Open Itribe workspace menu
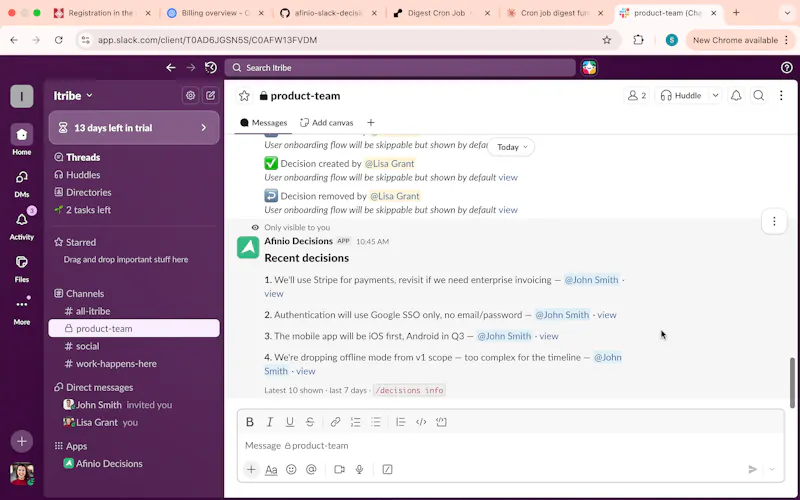The width and height of the screenshot is (800, 500). (73, 95)
